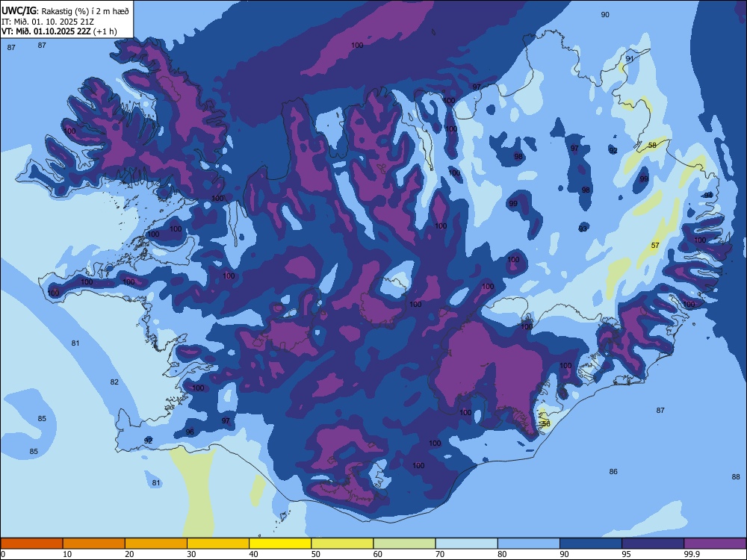Pick the yellow-green 60–70 legend swatch

[404, 544]
